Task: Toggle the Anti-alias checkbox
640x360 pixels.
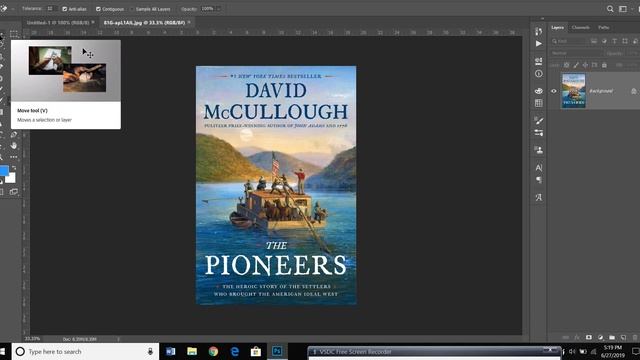Action: point(64,9)
